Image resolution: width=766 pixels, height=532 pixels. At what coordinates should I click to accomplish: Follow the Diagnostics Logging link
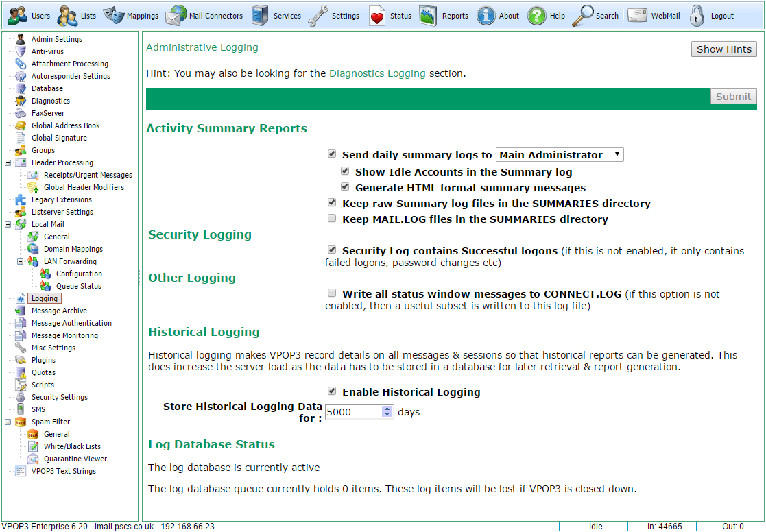pyautogui.click(x=377, y=73)
